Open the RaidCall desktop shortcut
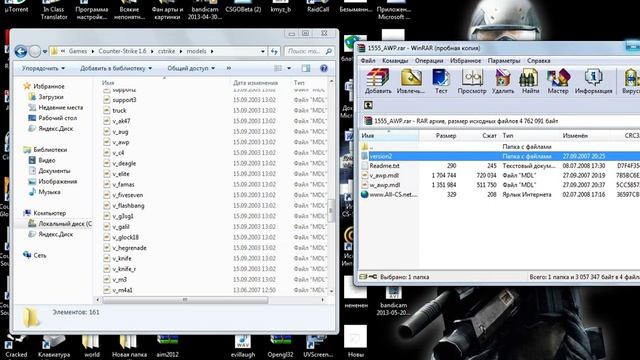Viewport: 640px width, 360px height. [x=318, y=6]
